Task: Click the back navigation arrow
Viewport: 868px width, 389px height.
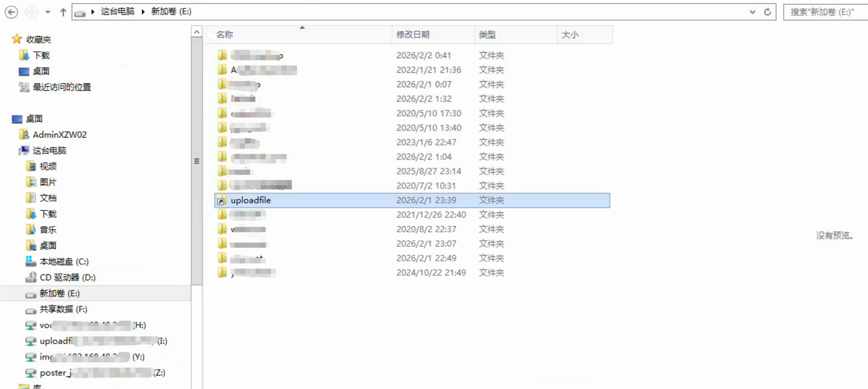Action: [11, 12]
